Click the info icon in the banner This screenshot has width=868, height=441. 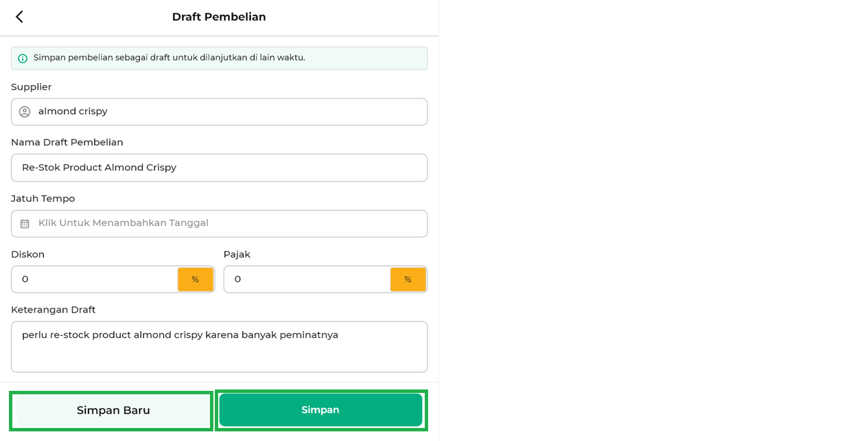[x=23, y=58]
